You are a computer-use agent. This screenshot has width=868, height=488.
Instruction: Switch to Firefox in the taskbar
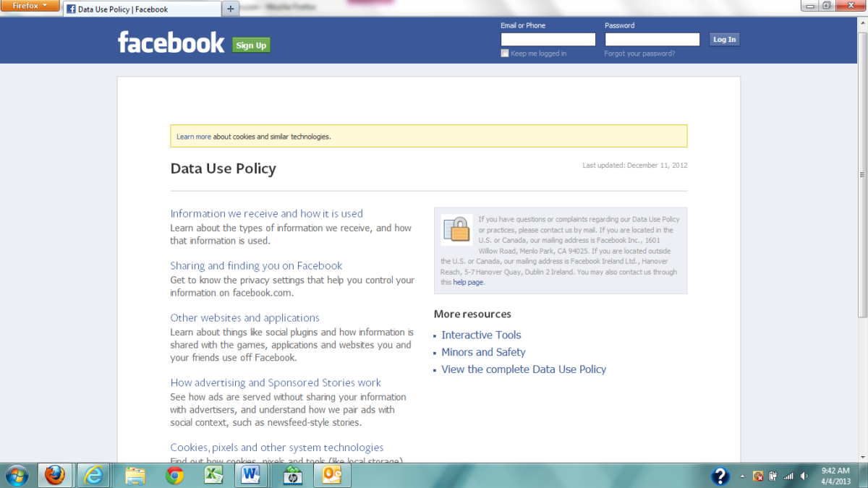point(55,475)
